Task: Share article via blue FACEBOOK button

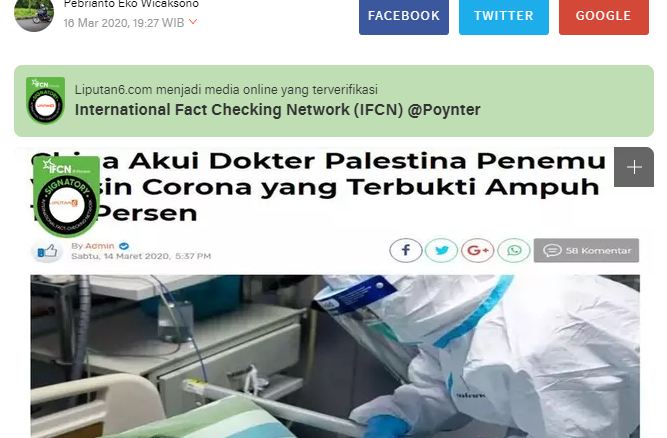Action: [x=404, y=16]
